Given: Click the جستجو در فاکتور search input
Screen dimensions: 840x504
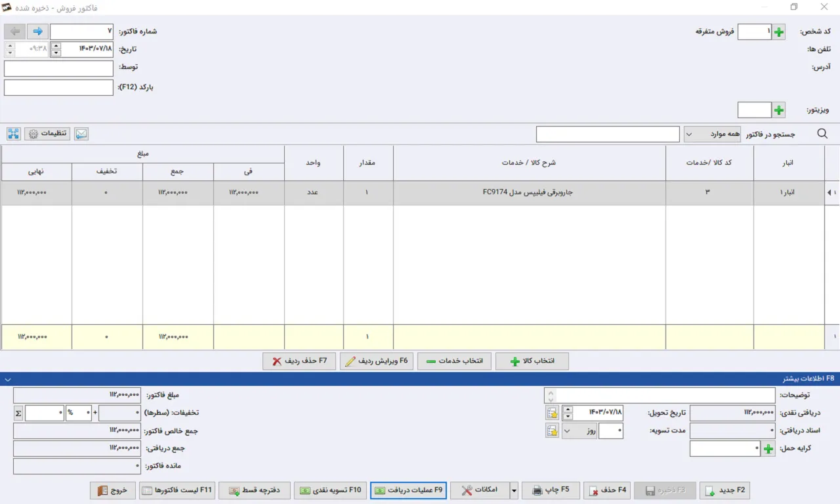Looking at the screenshot, I should (608, 134).
